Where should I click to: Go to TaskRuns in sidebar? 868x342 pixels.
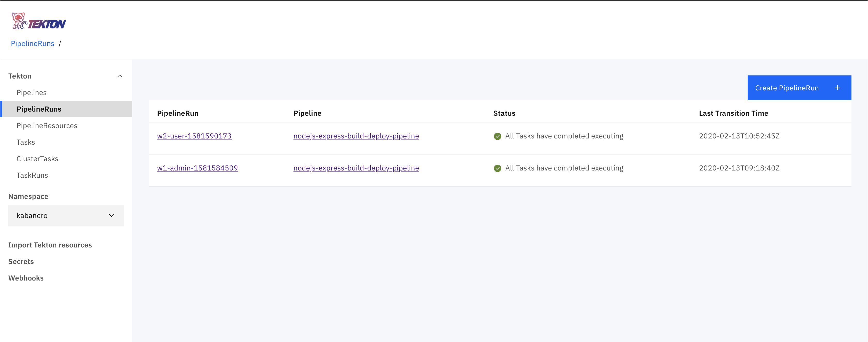click(x=32, y=175)
